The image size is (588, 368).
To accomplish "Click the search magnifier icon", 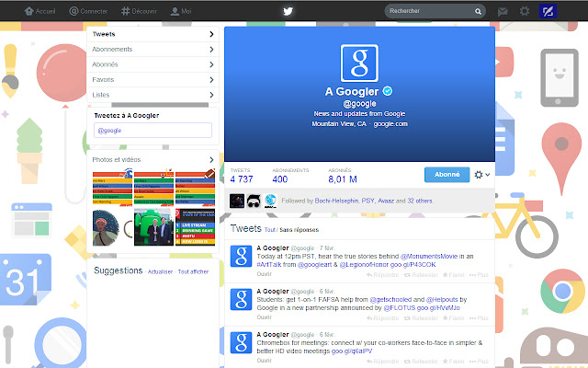I will 478,11.
